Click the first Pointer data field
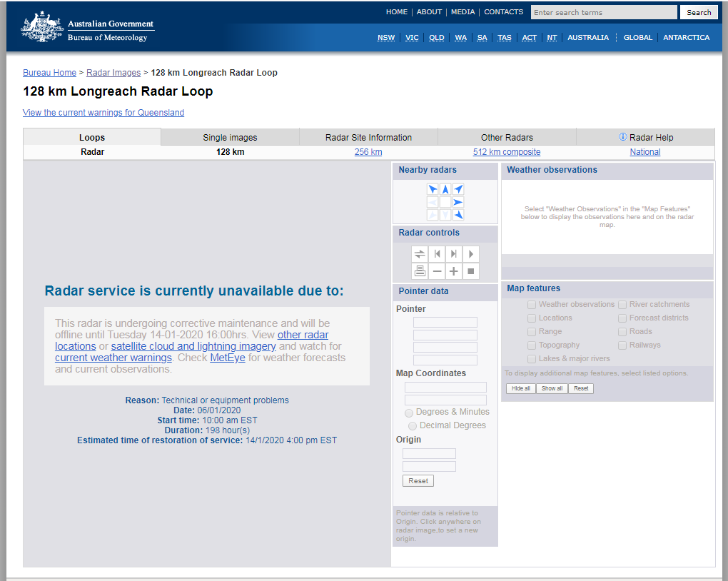This screenshot has width=728, height=581. (x=445, y=323)
